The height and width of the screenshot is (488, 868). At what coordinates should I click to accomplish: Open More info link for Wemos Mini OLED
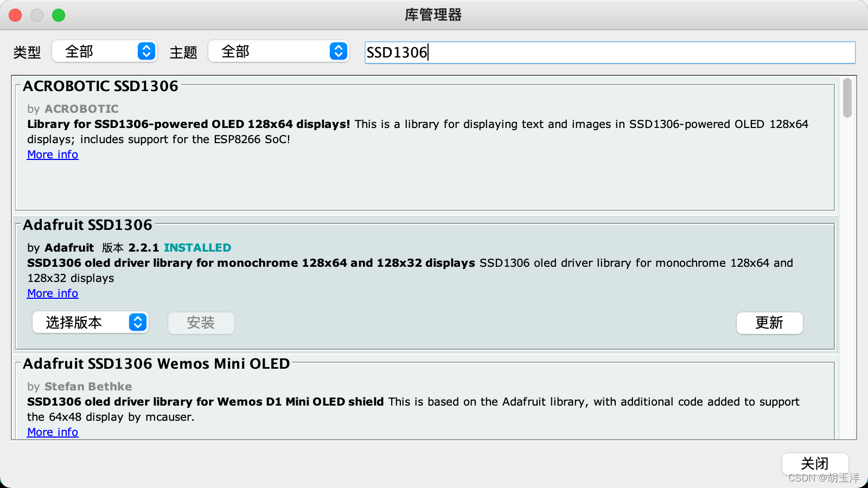[x=53, y=432]
